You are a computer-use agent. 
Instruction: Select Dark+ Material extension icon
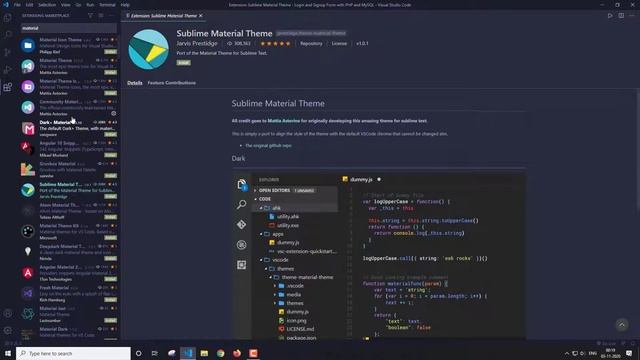coord(28,128)
